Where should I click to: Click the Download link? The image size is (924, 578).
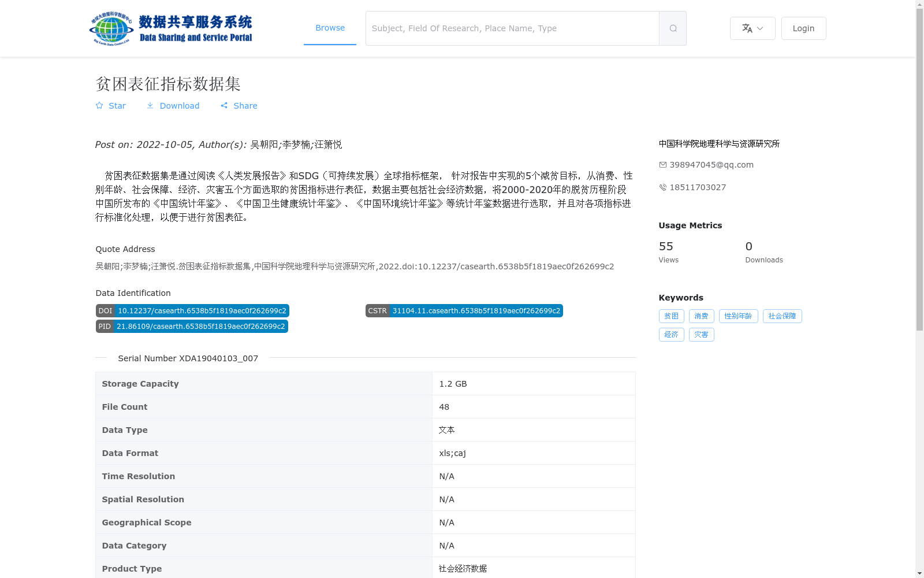(x=173, y=106)
